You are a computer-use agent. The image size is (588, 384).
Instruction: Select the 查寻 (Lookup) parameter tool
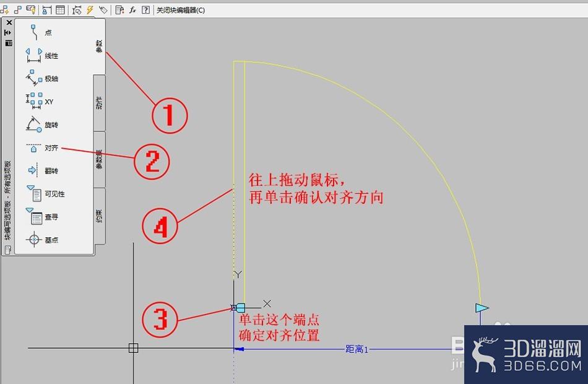pyautogui.click(x=42, y=217)
